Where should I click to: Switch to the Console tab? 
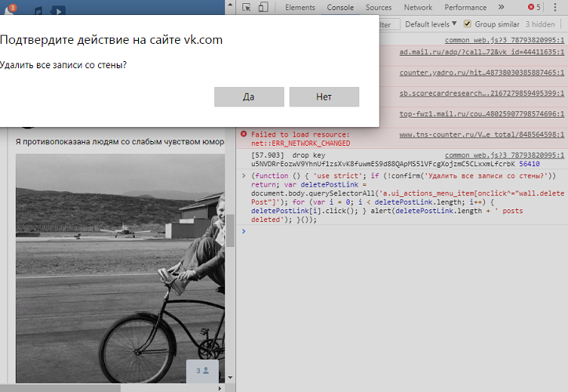pyautogui.click(x=340, y=7)
